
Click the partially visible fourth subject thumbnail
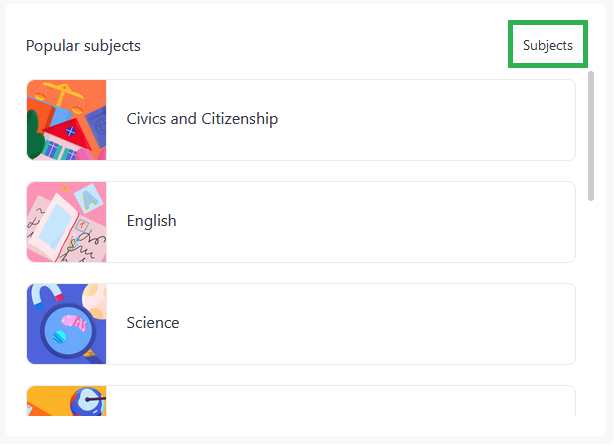point(67,401)
